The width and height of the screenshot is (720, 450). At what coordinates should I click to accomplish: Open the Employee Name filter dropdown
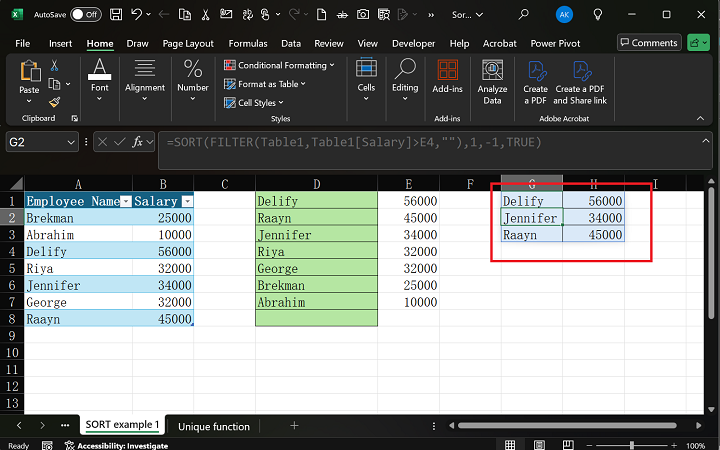(x=126, y=201)
